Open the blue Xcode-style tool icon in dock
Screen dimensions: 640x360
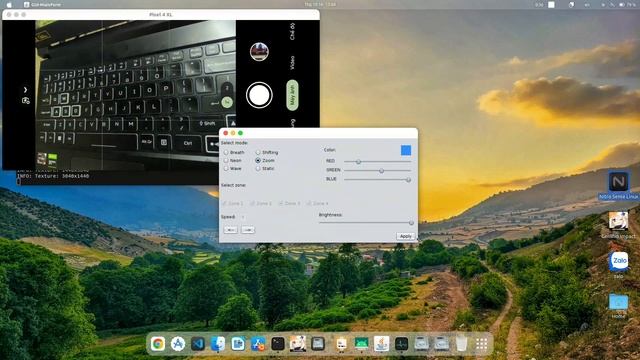click(x=258, y=344)
